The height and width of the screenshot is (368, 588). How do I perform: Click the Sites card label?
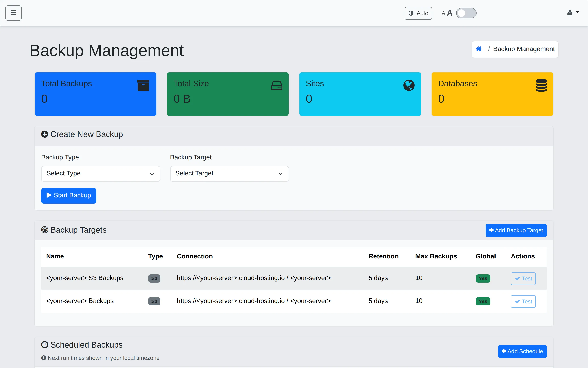315,83
